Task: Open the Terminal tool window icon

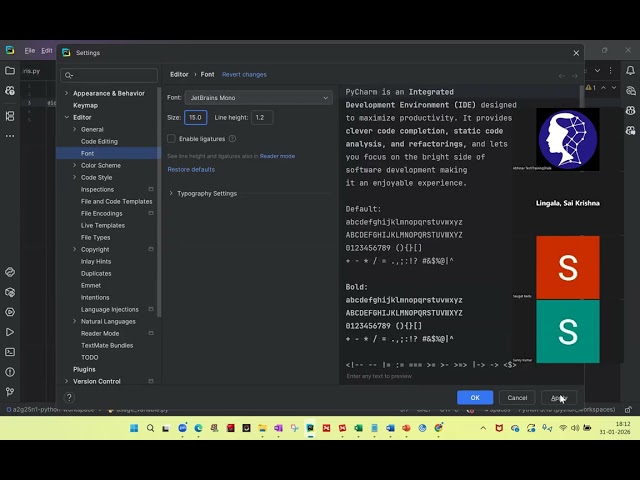Action: pos(10,352)
